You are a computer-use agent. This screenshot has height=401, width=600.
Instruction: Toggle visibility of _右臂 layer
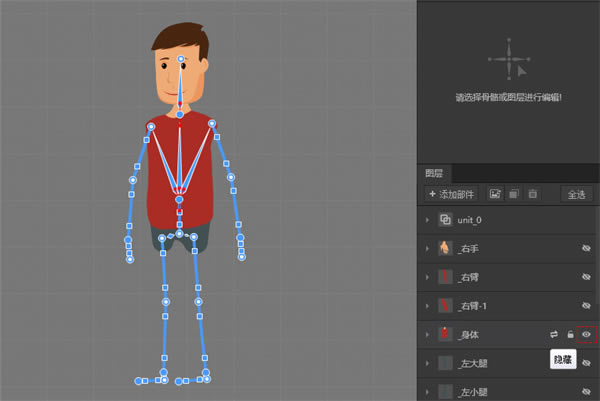tap(586, 277)
